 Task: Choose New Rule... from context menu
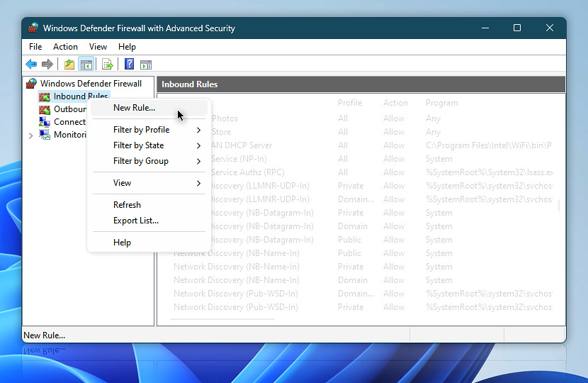pyautogui.click(x=149, y=108)
